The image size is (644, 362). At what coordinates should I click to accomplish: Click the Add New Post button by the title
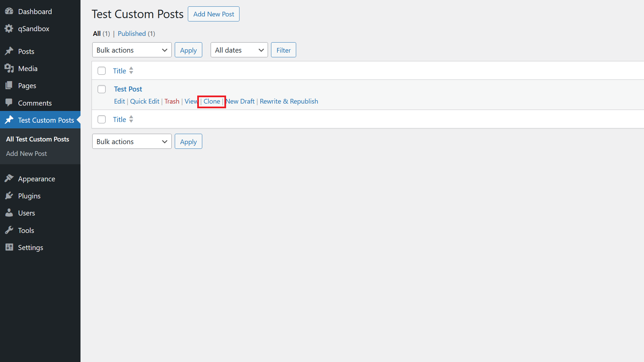click(x=214, y=14)
